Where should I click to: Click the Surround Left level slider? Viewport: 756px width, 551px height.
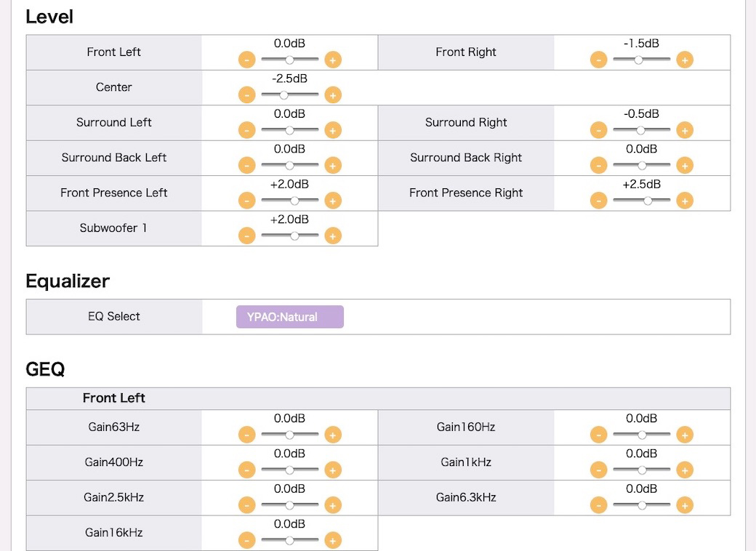click(290, 130)
